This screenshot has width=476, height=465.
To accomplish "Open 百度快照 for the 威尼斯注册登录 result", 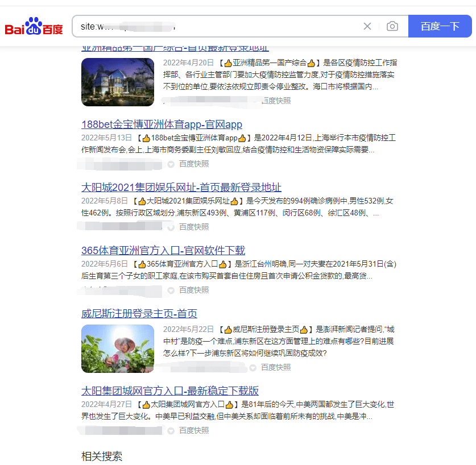I will (x=276, y=368).
